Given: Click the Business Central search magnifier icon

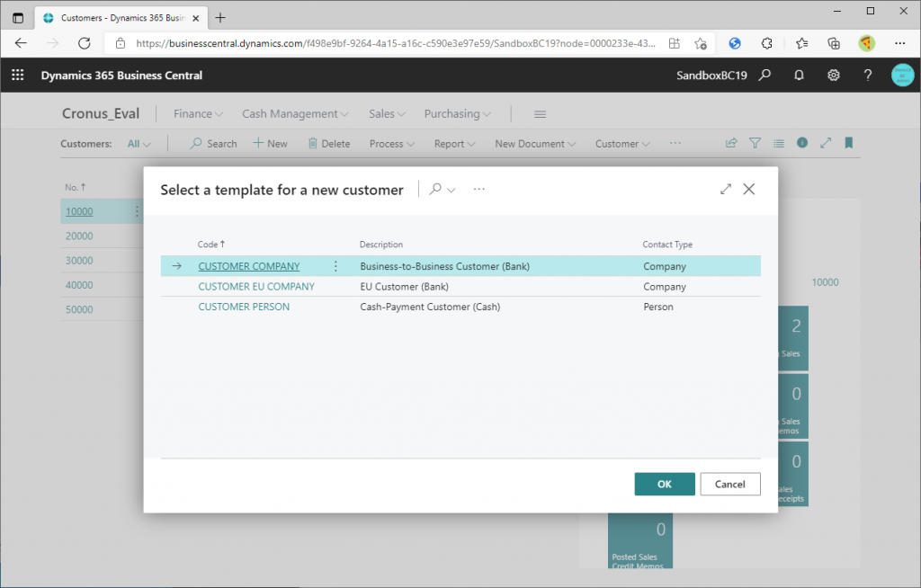Looking at the screenshot, I should 765,76.
